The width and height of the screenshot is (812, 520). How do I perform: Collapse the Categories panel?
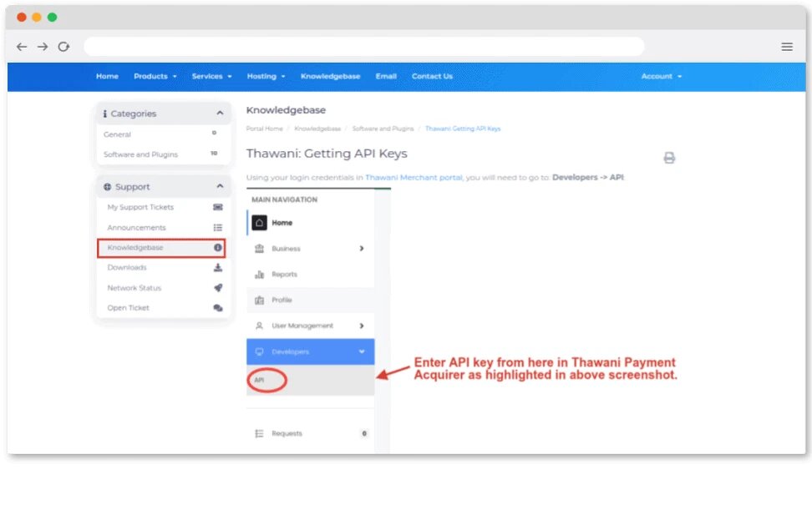220,114
